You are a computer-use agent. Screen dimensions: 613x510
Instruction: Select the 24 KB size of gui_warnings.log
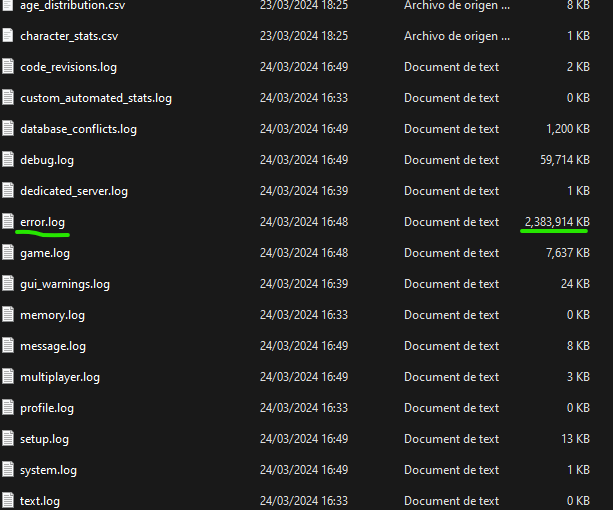(x=575, y=284)
